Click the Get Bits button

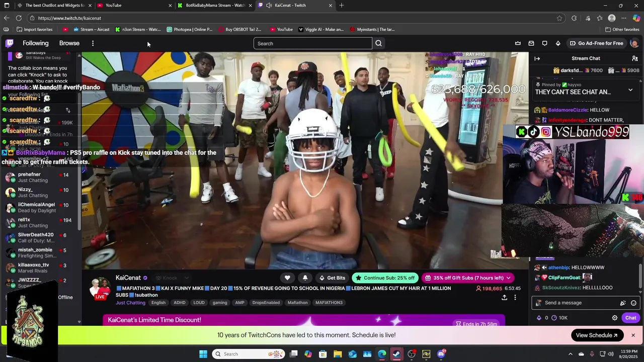pyautogui.click(x=332, y=278)
